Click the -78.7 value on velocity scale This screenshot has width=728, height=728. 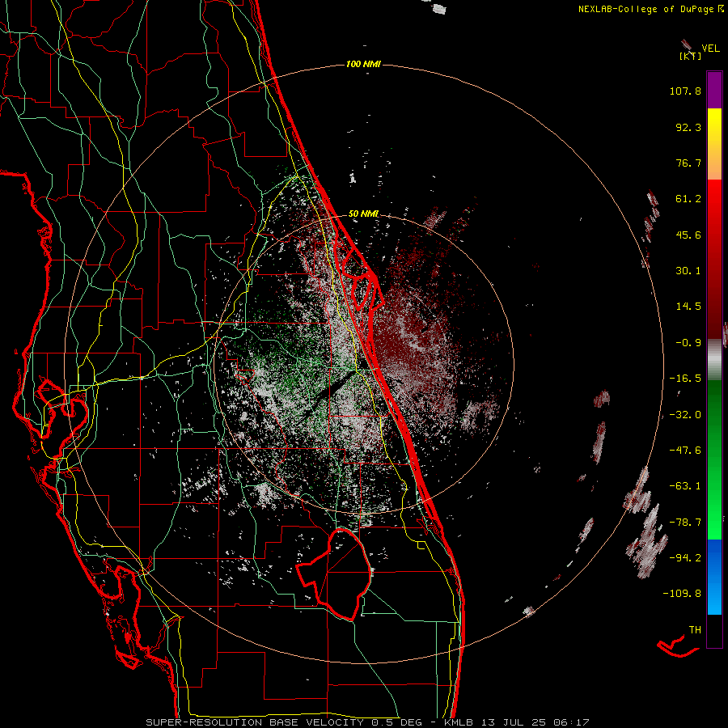pos(685,523)
